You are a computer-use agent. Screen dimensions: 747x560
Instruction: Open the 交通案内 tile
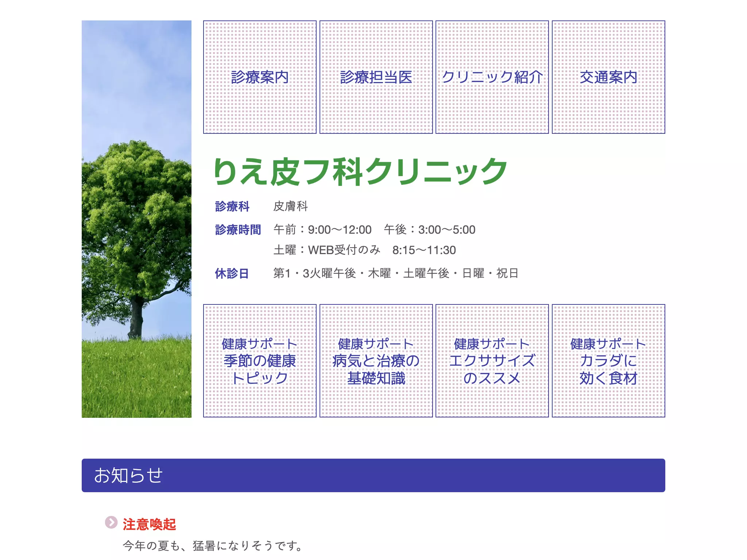608,77
